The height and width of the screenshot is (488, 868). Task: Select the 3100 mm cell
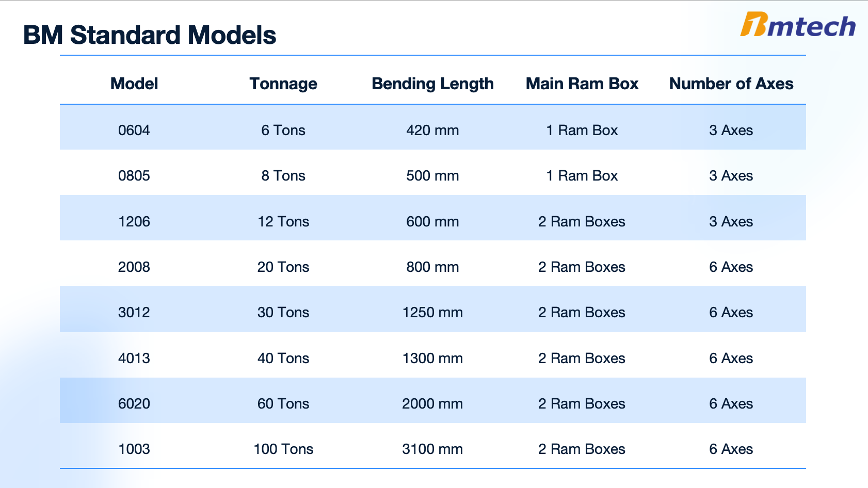click(x=432, y=449)
